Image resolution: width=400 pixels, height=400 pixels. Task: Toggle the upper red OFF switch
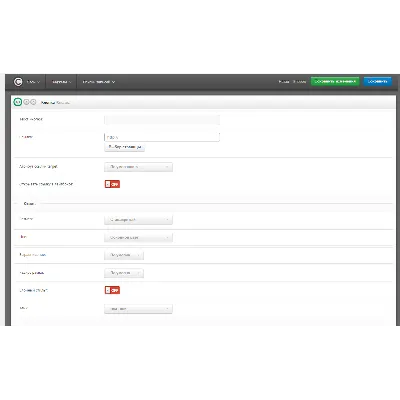pyautogui.click(x=112, y=184)
